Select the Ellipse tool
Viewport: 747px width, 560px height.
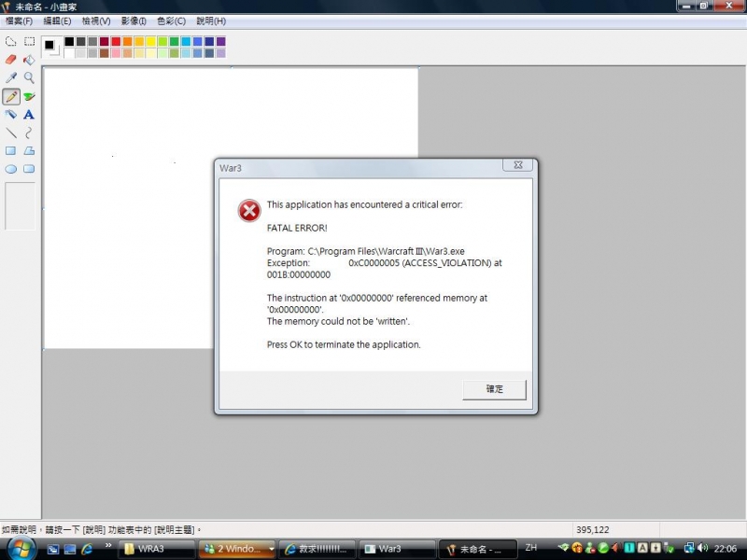(x=10, y=169)
